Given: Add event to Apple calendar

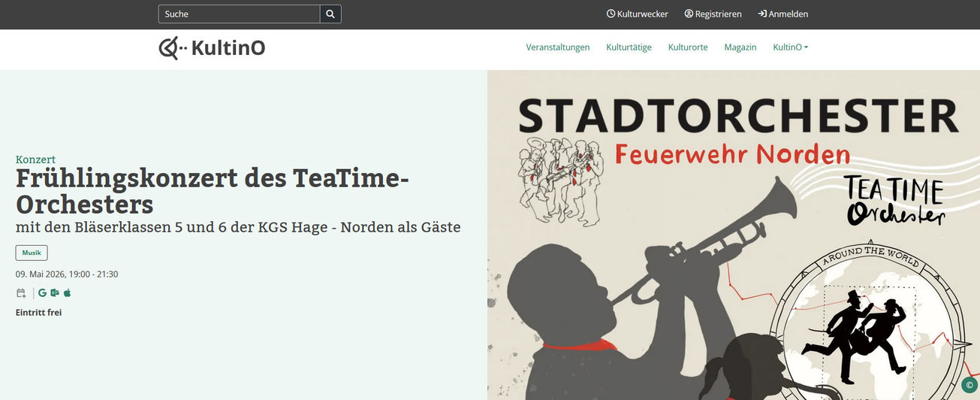Looking at the screenshot, I should click(x=67, y=293).
